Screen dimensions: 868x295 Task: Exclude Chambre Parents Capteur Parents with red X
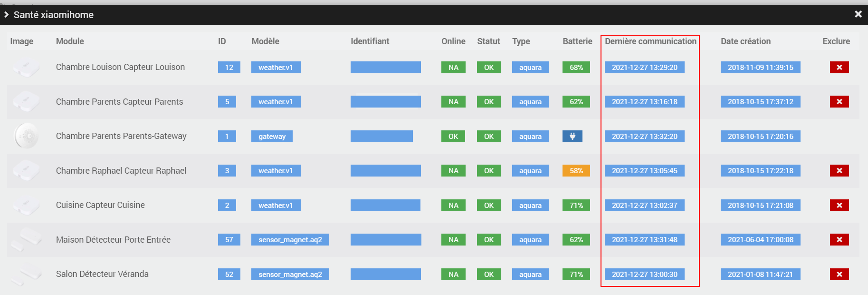point(839,102)
